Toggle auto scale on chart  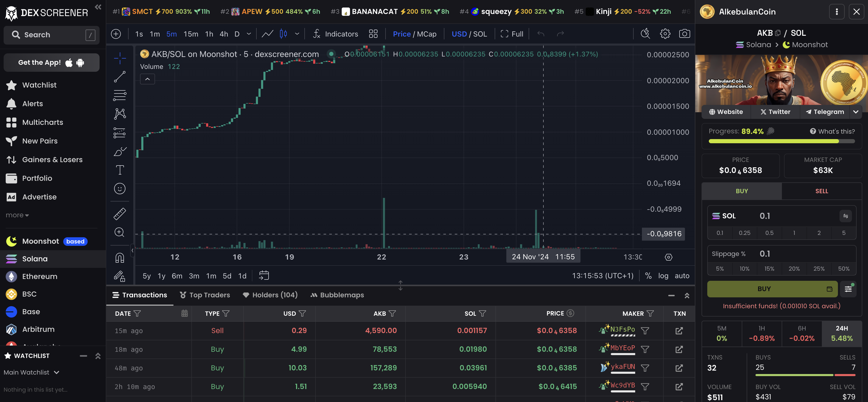pos(682,276)
